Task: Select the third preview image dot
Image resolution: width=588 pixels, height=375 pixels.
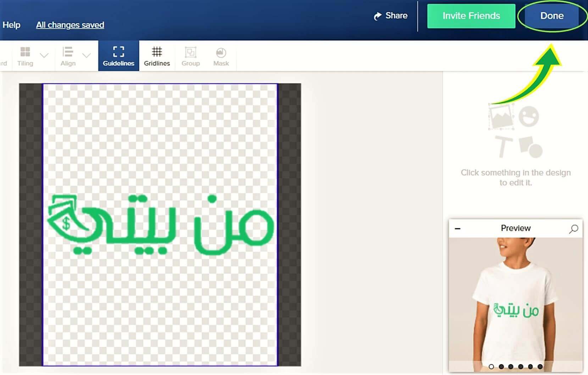Action: click(511, 366)
